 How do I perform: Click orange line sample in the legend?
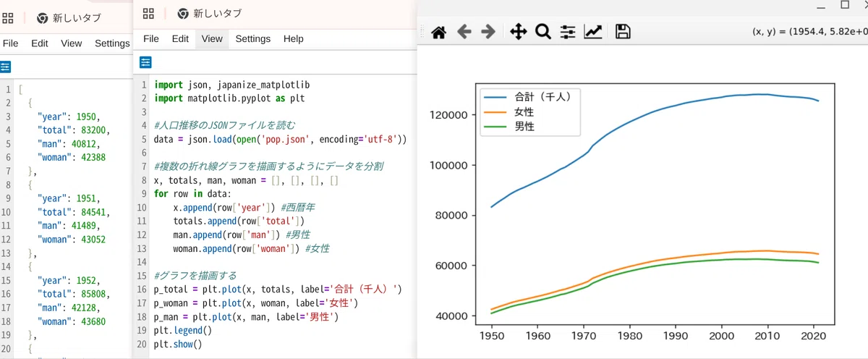496,112
